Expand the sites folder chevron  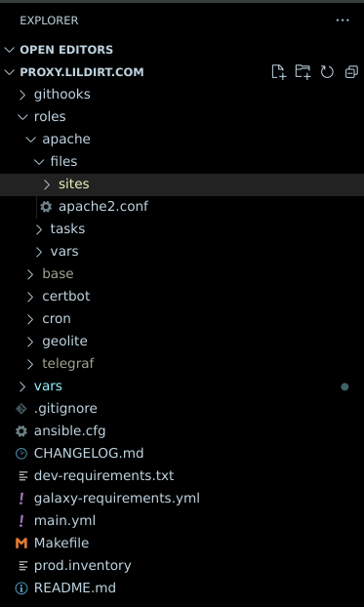click(x=47, y=184)
